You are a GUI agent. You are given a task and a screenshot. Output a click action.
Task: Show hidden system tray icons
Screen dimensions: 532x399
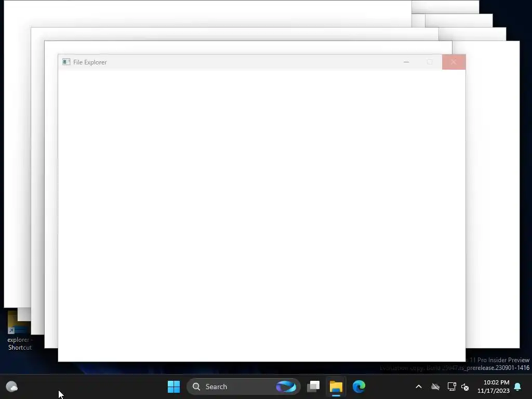point(419,387)
